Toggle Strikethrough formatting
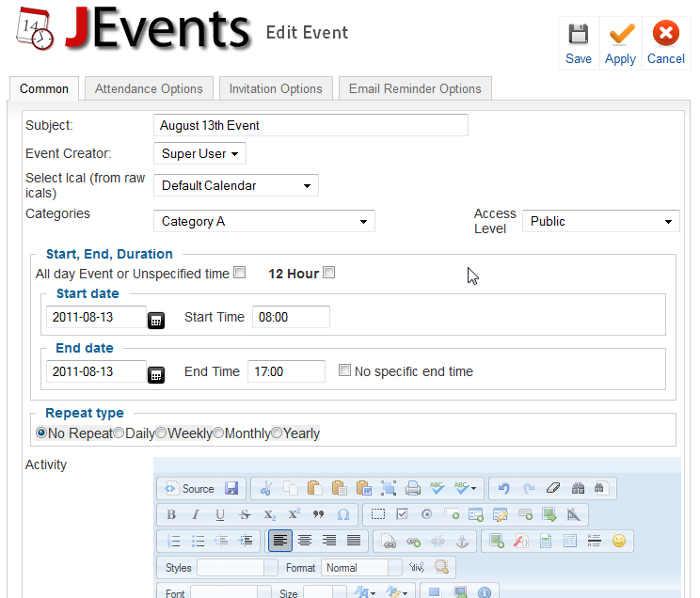Screen dimensions: 700x598 (x=245, y=514)
